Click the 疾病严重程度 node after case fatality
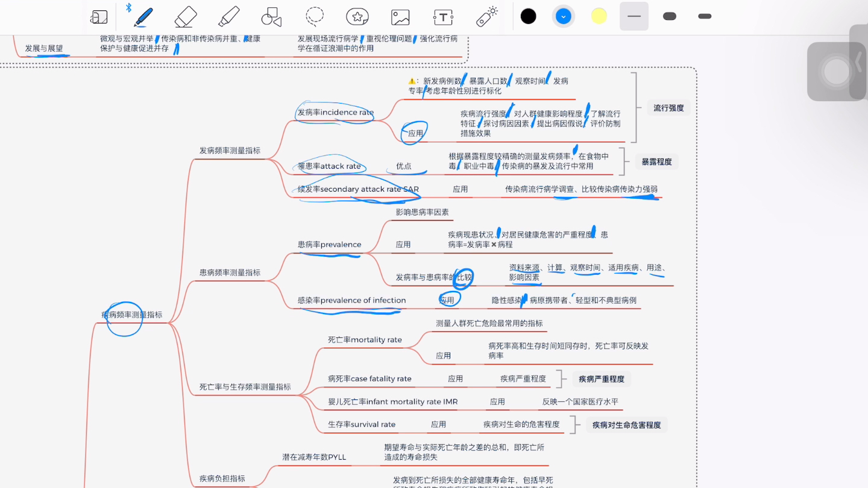This screenshot has width=868, height=488. coord(523,379)
